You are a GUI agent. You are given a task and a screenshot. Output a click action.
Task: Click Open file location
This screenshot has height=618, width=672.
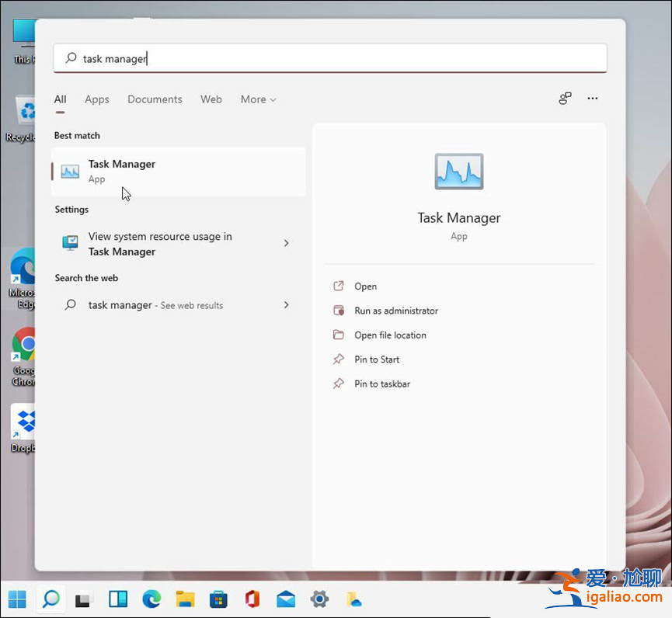click(390, 335)
